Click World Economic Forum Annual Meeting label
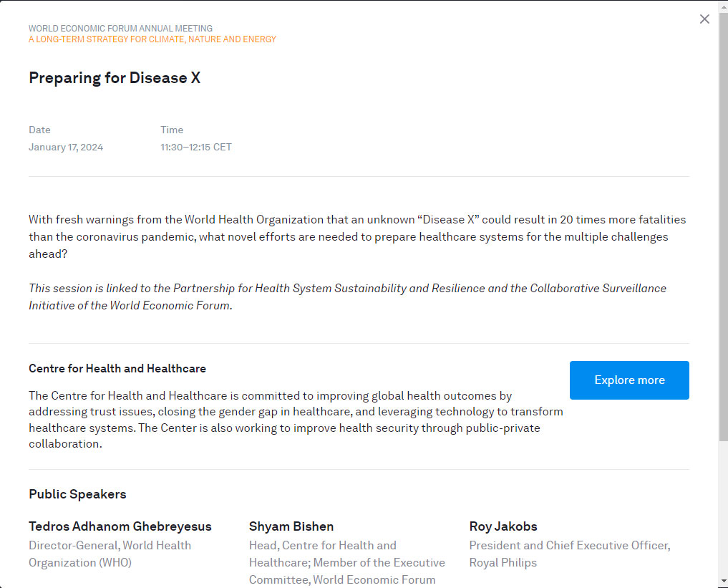The height and width of the screenshot is (588, 728). [x=120, y=29]
